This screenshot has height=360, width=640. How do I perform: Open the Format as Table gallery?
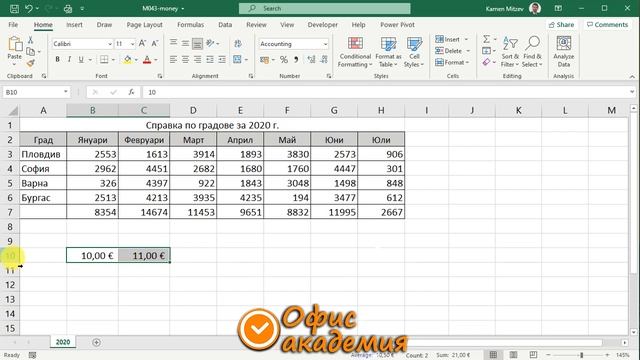click(x=388, y=52)
